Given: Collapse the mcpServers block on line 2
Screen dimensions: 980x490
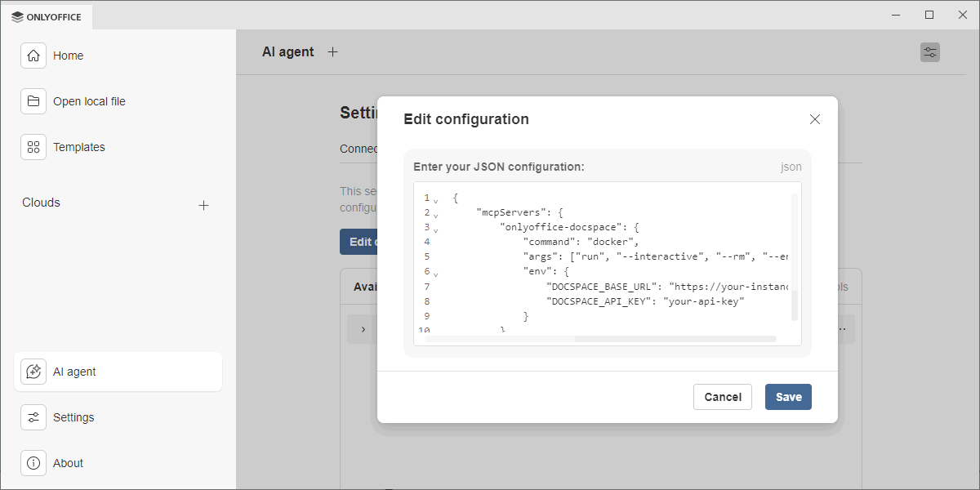Looking at the screenshot, I should 436,215.
